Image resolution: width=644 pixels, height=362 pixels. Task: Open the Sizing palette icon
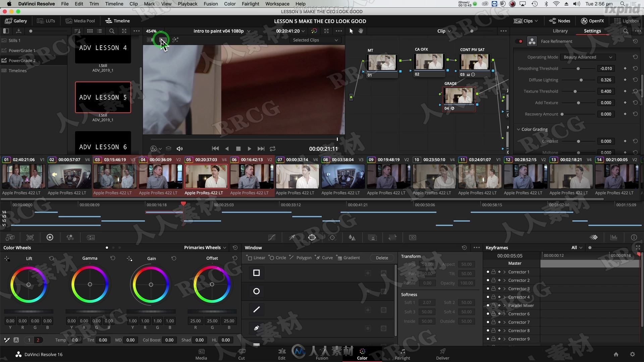392,237
